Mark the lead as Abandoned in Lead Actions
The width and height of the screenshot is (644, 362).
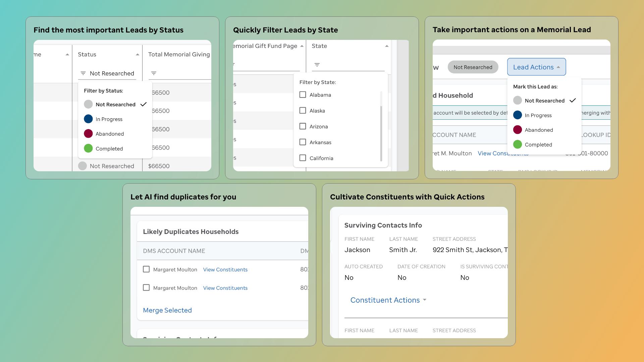click(538, 130)
